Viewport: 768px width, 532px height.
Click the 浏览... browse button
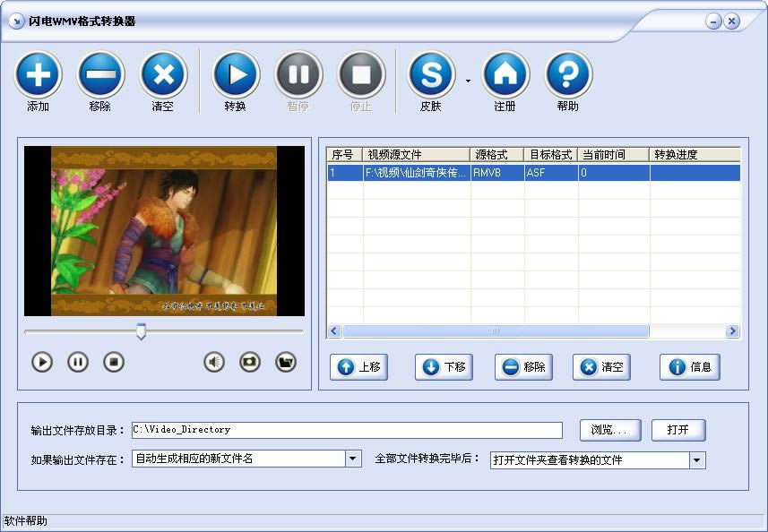[x=610, y=430]
